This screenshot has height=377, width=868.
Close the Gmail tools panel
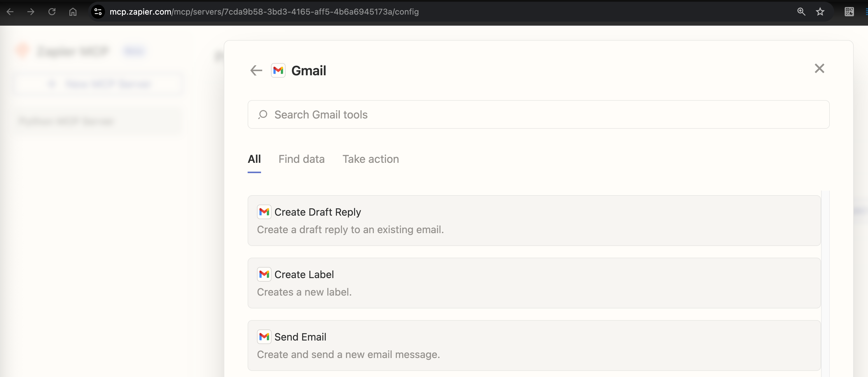(819, 69)
